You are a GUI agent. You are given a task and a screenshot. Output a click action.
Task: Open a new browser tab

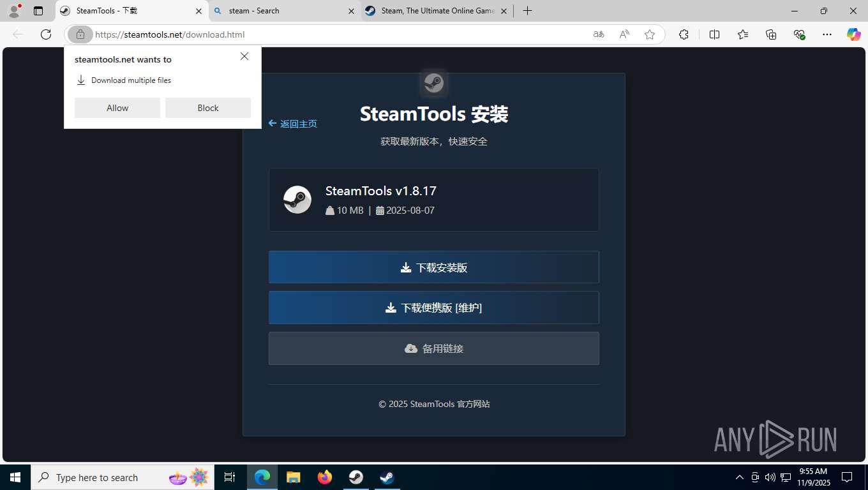tap(527, 11)
